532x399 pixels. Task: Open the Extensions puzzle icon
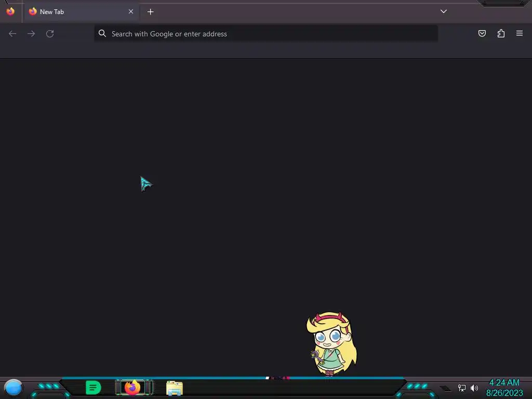tap(501, 33)
